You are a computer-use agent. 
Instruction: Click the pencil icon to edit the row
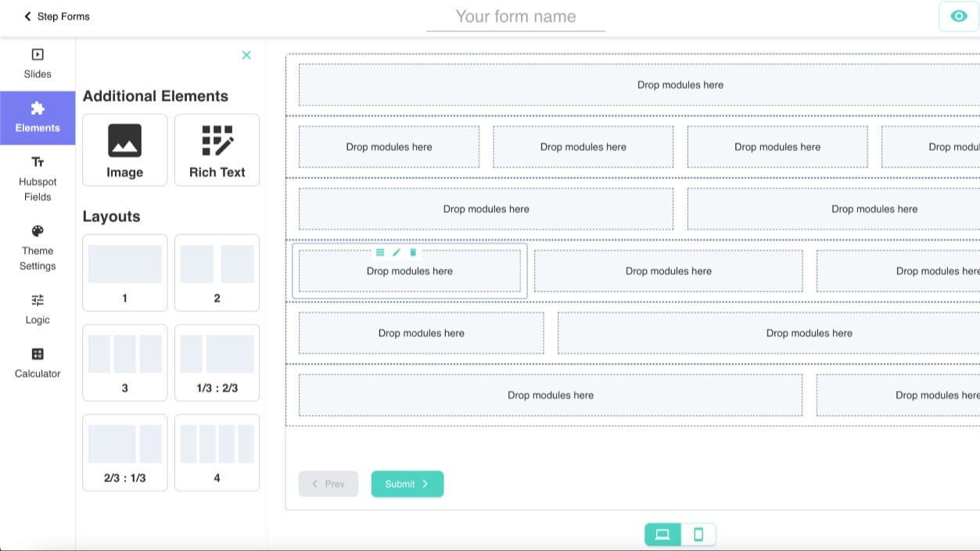[397, 252]
